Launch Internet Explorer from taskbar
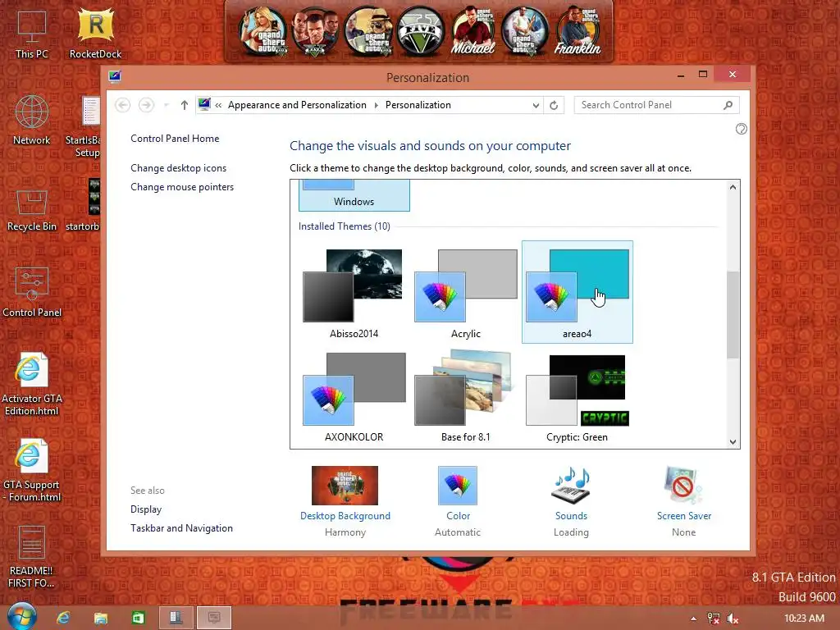 (x=63, y=618)
